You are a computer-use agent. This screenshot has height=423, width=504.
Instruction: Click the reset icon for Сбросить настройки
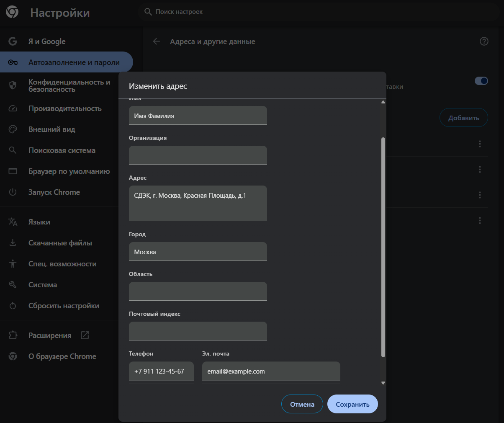[13, 306]
